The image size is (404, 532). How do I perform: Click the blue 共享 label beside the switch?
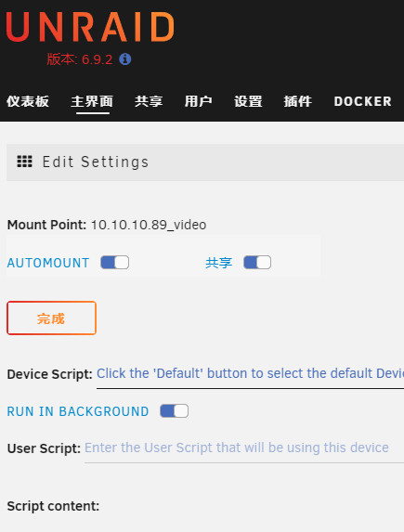click(218, 263)
